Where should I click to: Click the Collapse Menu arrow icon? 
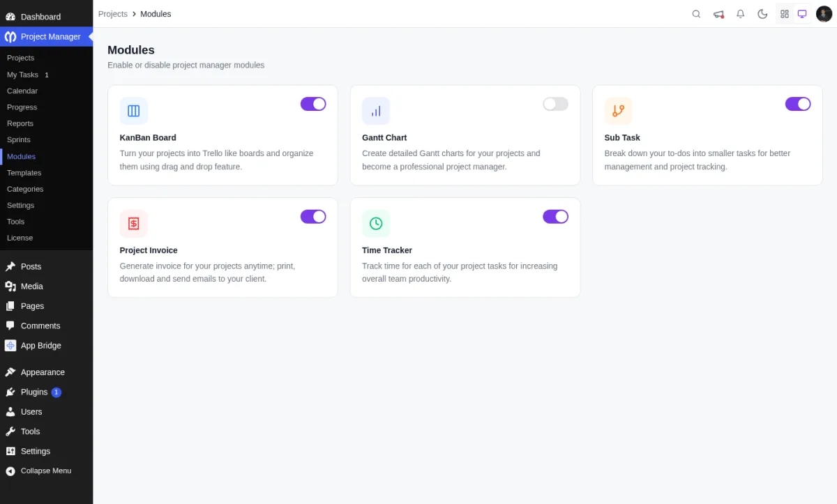click(10, 471)
